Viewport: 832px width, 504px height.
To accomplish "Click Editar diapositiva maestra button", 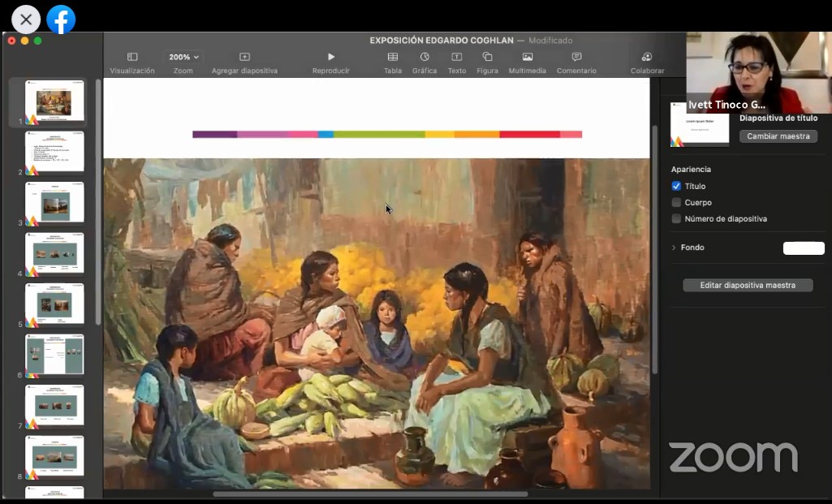I will point(748,286).
